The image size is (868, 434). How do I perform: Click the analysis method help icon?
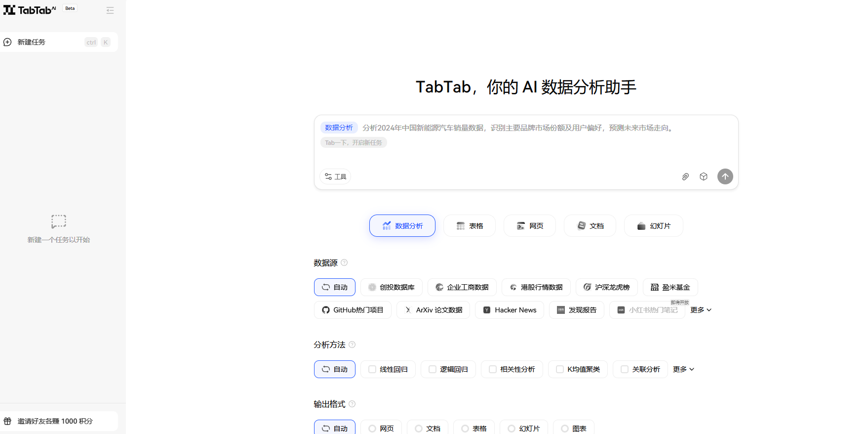(x=352, y=345)
